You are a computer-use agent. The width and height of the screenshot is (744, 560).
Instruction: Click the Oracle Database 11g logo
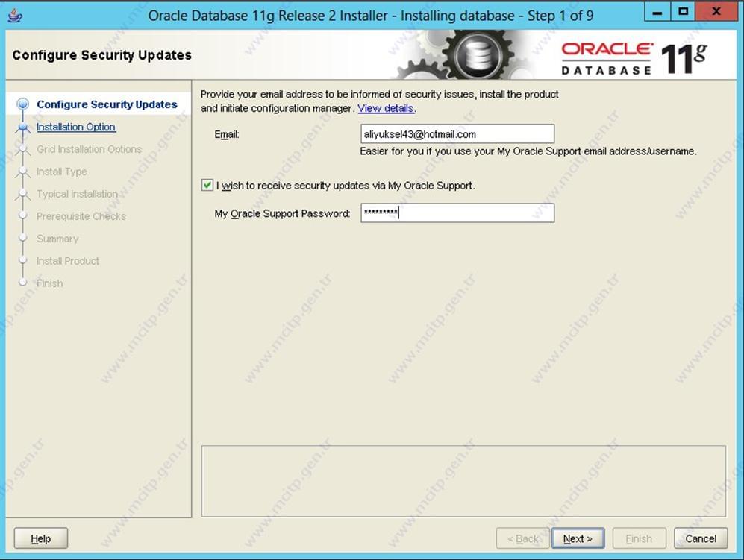pyautogui.click(x=634, y=58)
